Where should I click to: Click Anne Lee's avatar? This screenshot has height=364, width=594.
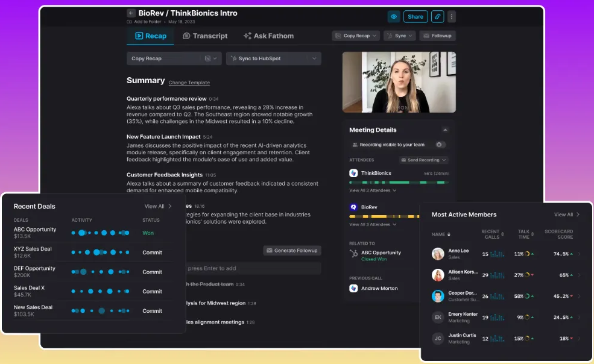pyautogui.click(x=438, y=254)
